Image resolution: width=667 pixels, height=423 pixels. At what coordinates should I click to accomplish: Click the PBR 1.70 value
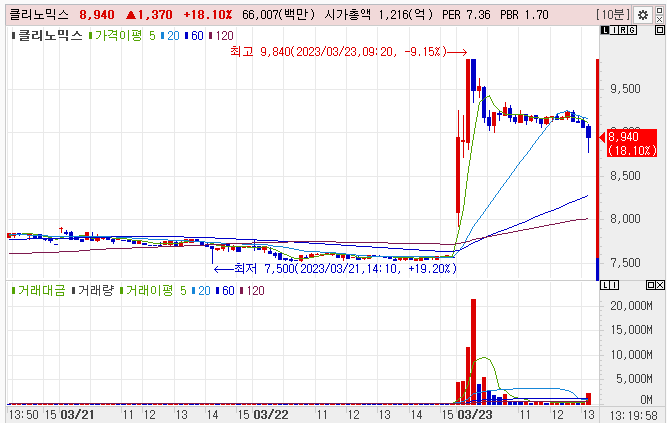pyautogui.click(x=524, y=15)
